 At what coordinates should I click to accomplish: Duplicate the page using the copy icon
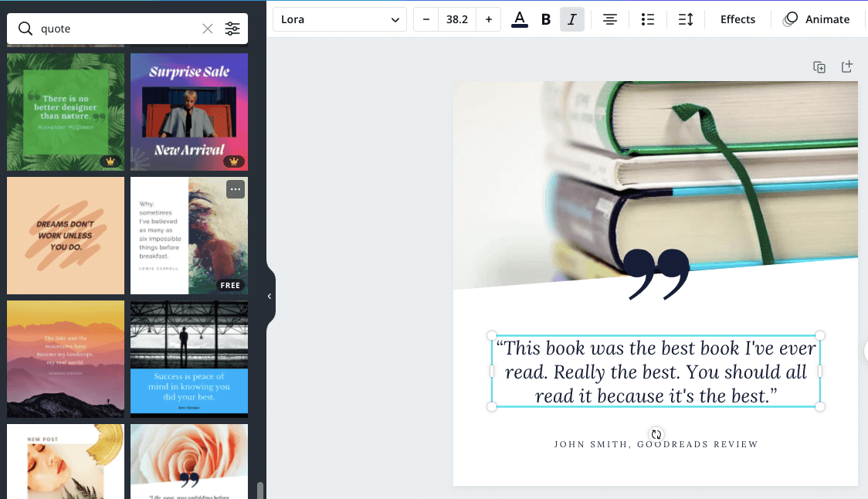819,67
